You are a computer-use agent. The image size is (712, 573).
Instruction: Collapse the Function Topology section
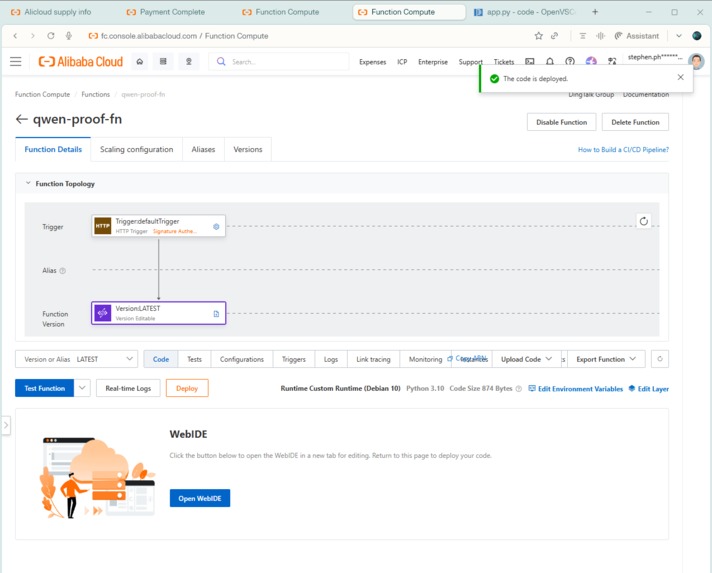coord(28,183)
